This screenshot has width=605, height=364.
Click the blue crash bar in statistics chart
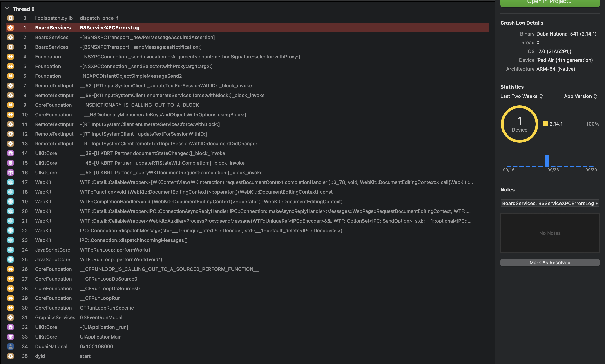click(547, 161)
